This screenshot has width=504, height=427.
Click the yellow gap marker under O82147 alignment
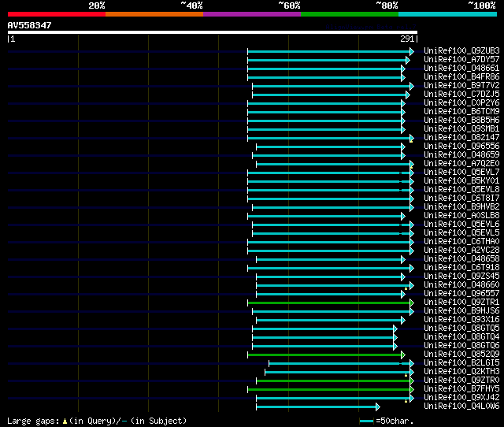pos(411,141)
